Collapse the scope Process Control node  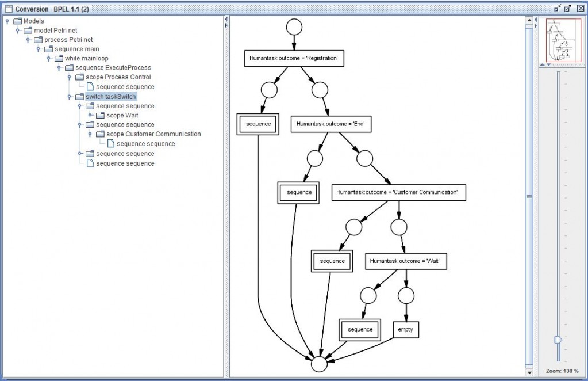pos(69,77)
